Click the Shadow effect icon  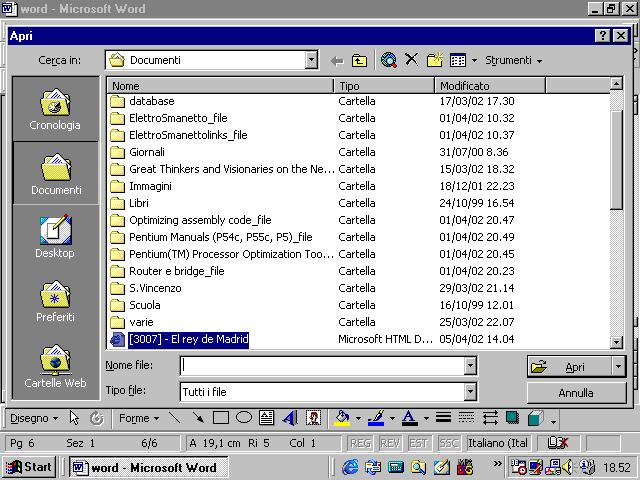click(x=512, y=418)
